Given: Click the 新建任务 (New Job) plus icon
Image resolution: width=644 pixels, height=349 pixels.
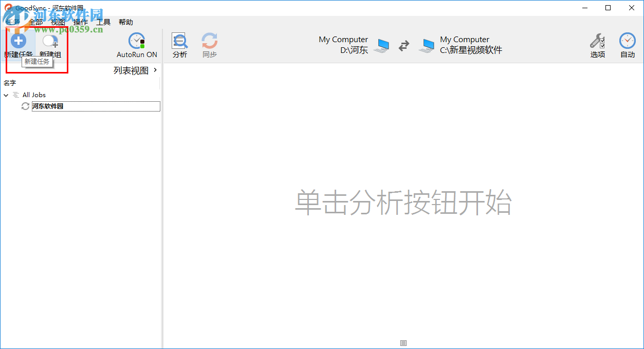Looking at the screenshot, I should click(19, 41).
